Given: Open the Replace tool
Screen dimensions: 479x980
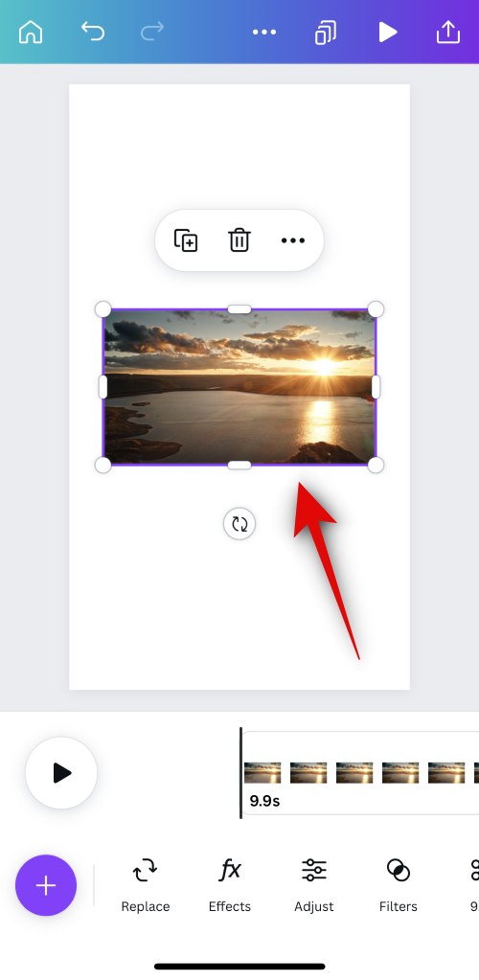Looking at the screenshot, I should point(145,885).
